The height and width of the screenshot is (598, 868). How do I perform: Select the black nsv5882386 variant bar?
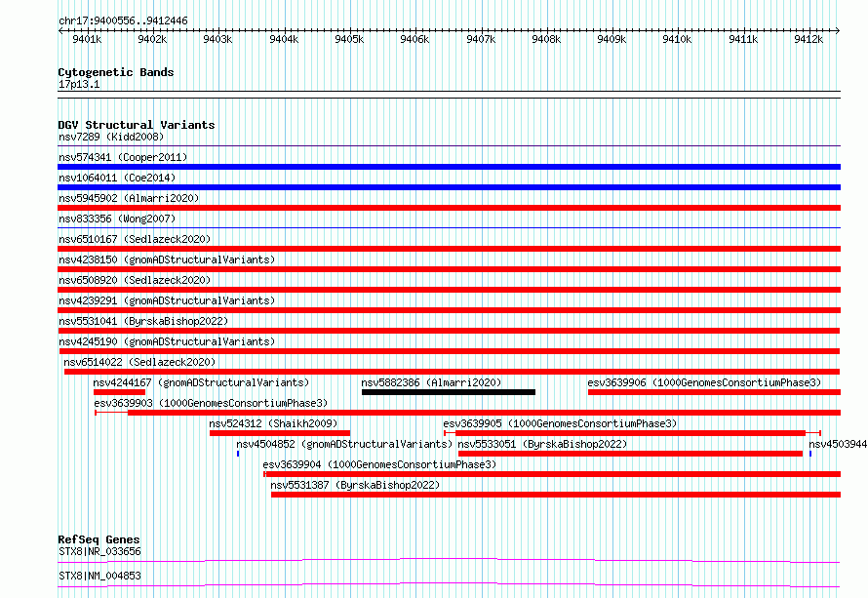pyautogui.click(x=449, y=392)
